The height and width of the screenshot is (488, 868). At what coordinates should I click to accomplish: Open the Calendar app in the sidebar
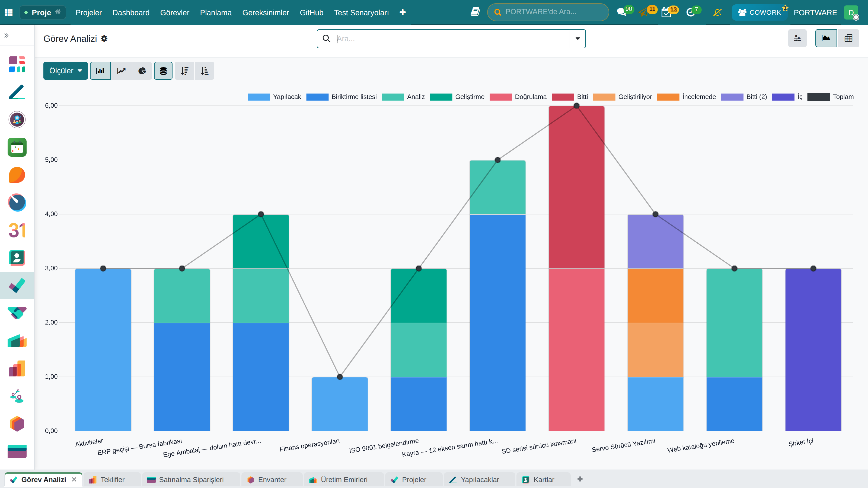17,147
